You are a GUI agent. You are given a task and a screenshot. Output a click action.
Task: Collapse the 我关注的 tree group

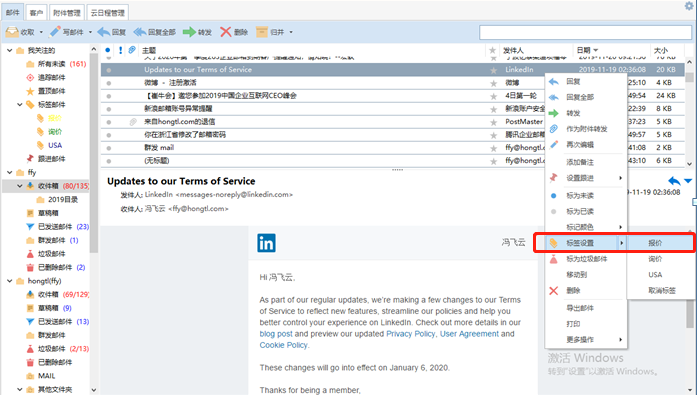(x=9, y=50)
